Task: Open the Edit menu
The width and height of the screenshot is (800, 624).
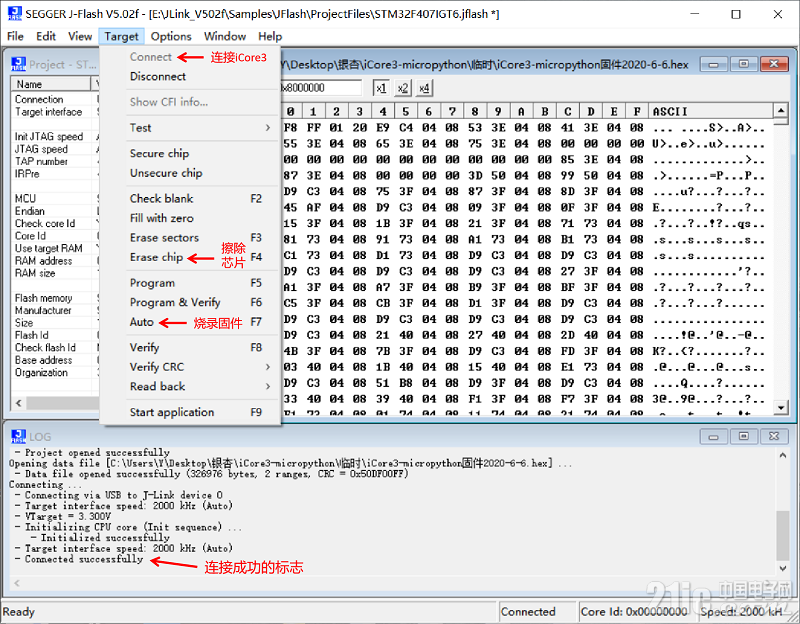Action: tap(46, 36)
